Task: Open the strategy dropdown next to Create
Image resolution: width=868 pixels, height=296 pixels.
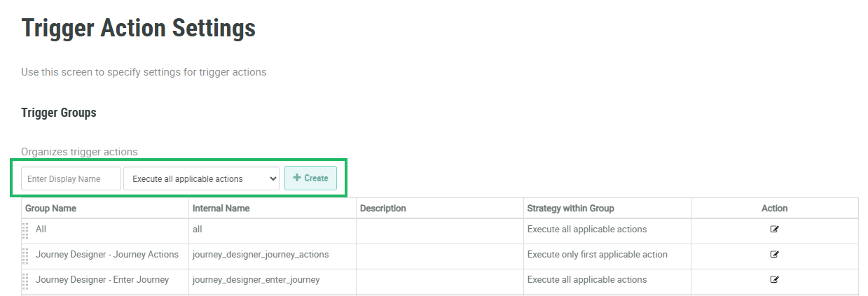Action: [x=202, y=179]
